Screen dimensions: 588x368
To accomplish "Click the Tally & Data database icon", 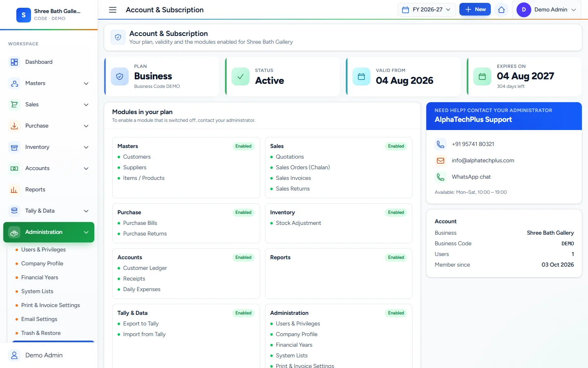I will pyautogui.click(x=14, y=211).
